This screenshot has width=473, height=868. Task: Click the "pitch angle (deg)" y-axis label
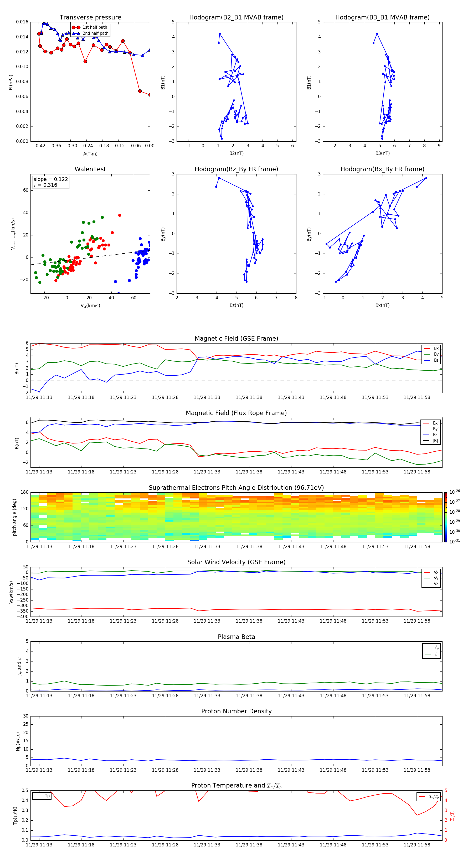coord(14,517)
